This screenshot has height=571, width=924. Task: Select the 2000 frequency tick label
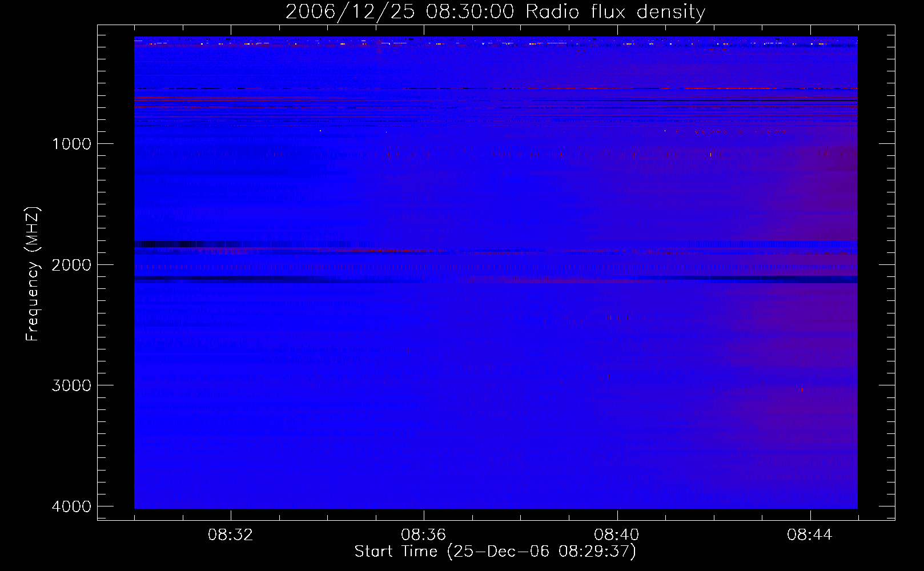[x=71, y=265]
